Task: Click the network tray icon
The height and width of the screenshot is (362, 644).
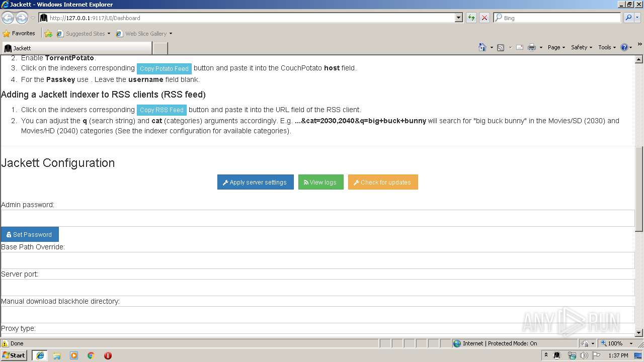Action: click(572, 355)
